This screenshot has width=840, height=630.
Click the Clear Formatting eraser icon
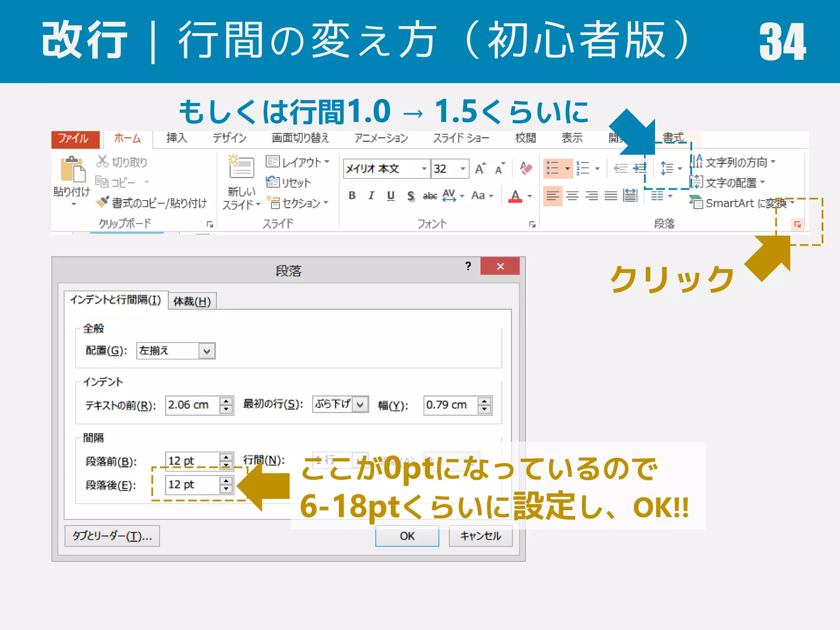click(x=526, y=168)
